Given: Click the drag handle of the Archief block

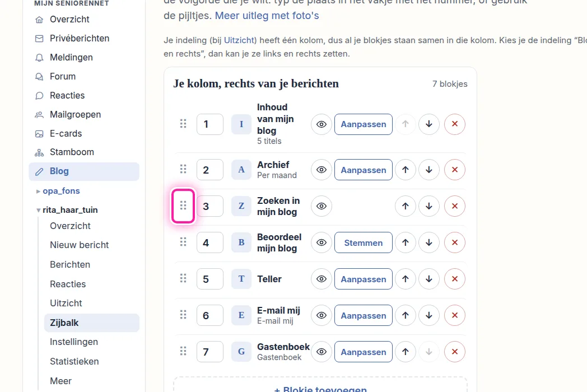Looking at the screenshot, I should click(183, 169).
